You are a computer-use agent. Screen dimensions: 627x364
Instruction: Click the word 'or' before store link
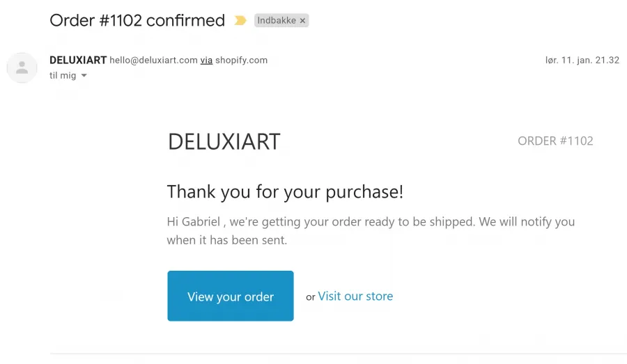click(311, 297)
